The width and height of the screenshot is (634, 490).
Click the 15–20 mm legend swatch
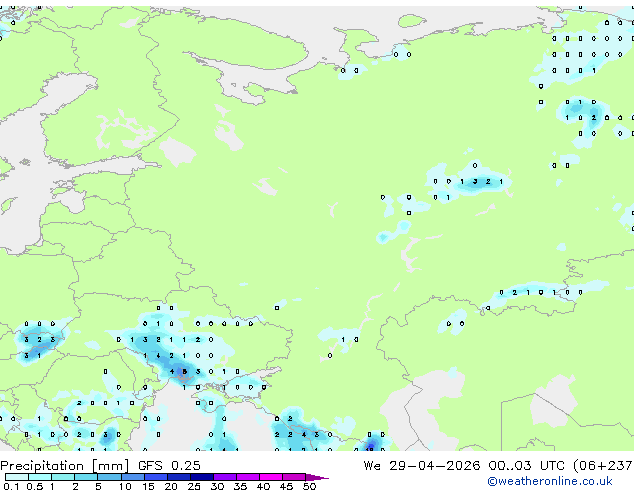[x=155, y=477]
